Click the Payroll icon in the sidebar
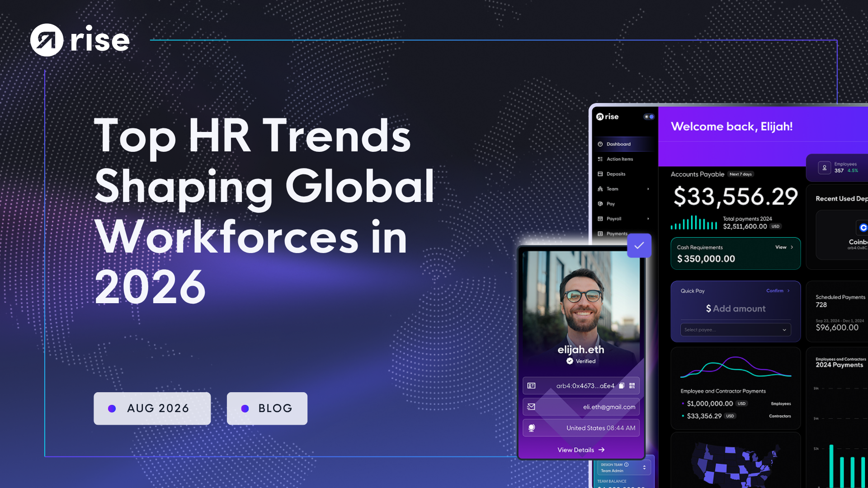This screenshot has height=488, width=868. 600,219
